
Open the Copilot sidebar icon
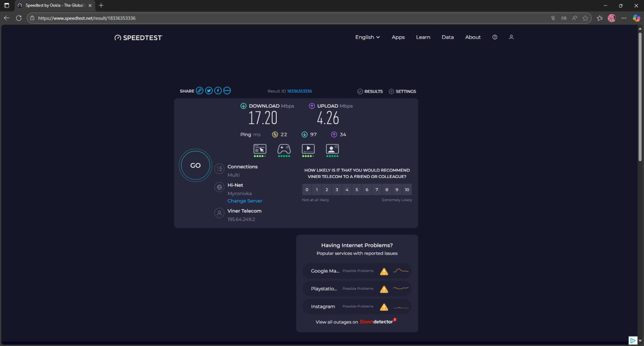[x=637, y=18]
